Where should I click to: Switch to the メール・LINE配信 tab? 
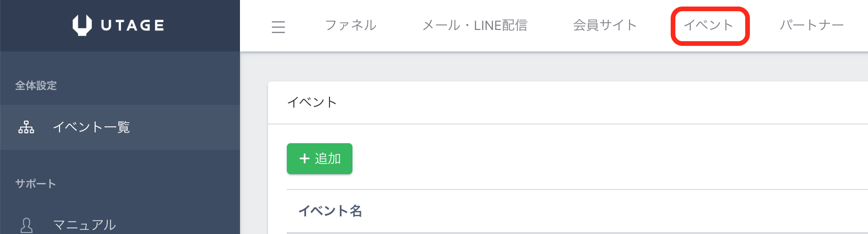[x=475, y=25]
